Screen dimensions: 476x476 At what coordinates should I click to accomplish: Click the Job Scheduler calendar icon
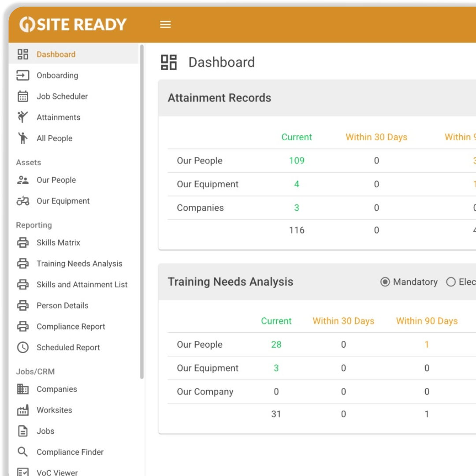(22, 97)
